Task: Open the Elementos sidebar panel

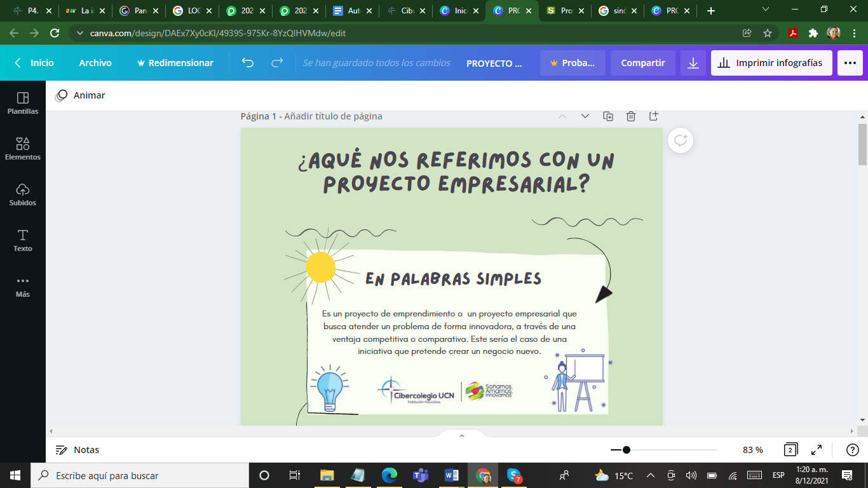Action: click(23, 147)
